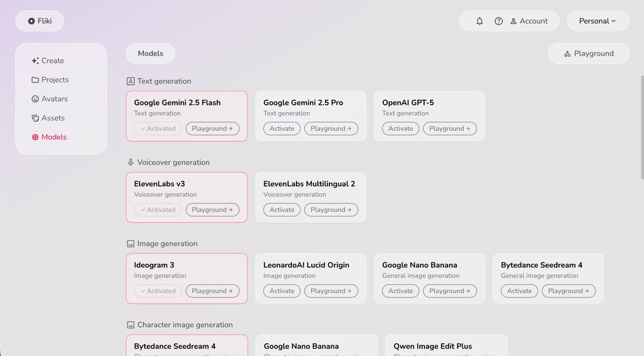Click the Image generation section icon
The image size is (644, 356).
pos(131,244)
